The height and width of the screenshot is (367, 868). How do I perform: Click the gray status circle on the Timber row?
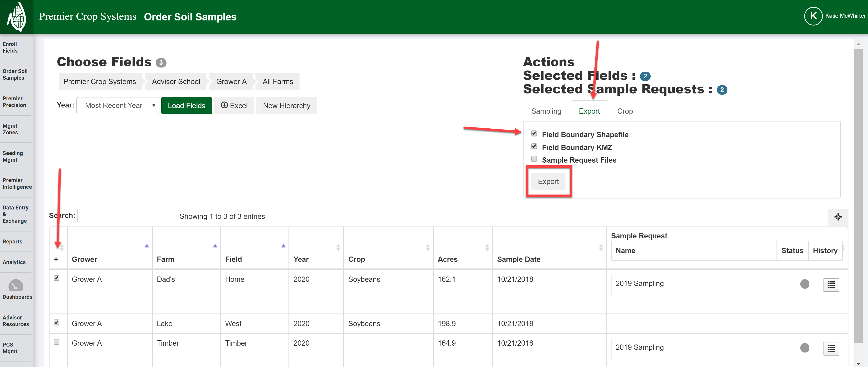click(805, 348)
